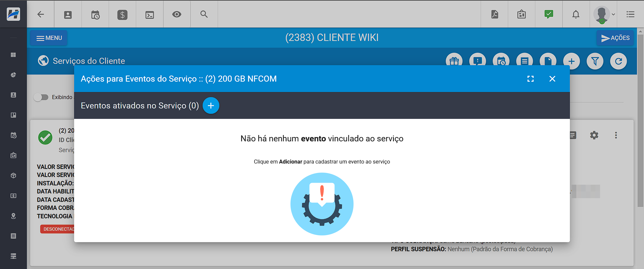Open the money bill icon in sidebar
The width and height of the screenshot is (644, 269).
[x=13, y=196]
